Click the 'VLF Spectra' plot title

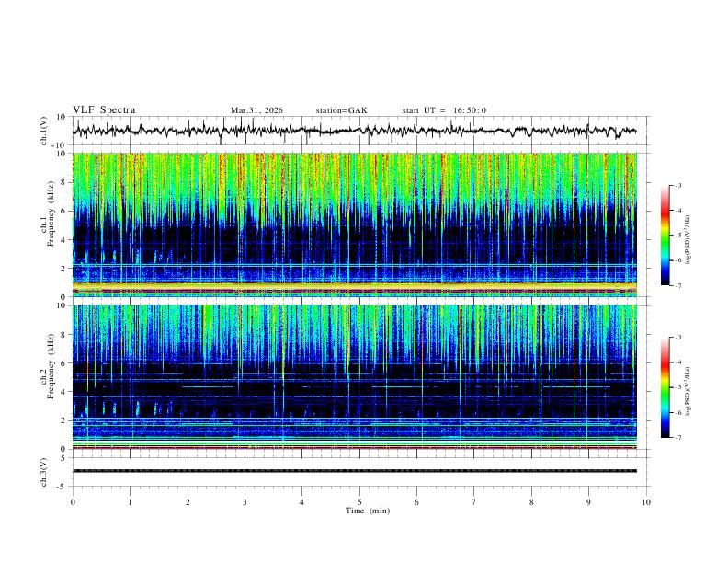point(104,110)
